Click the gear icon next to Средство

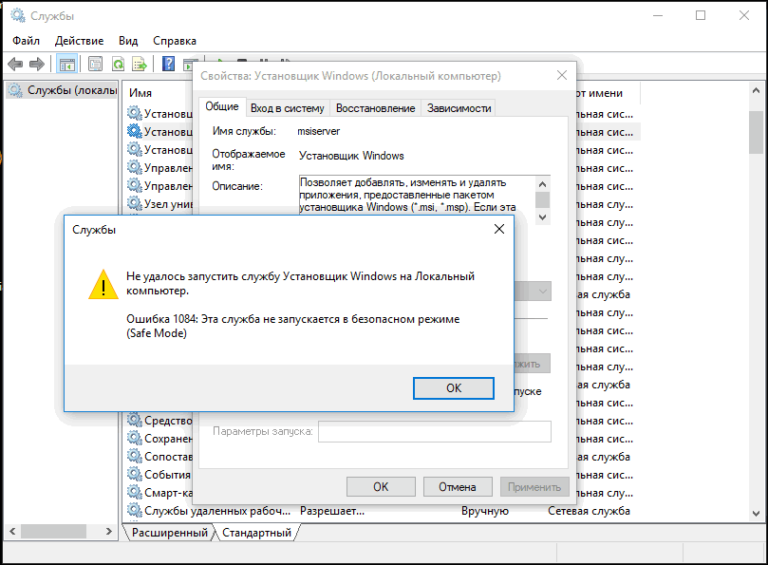134,420
